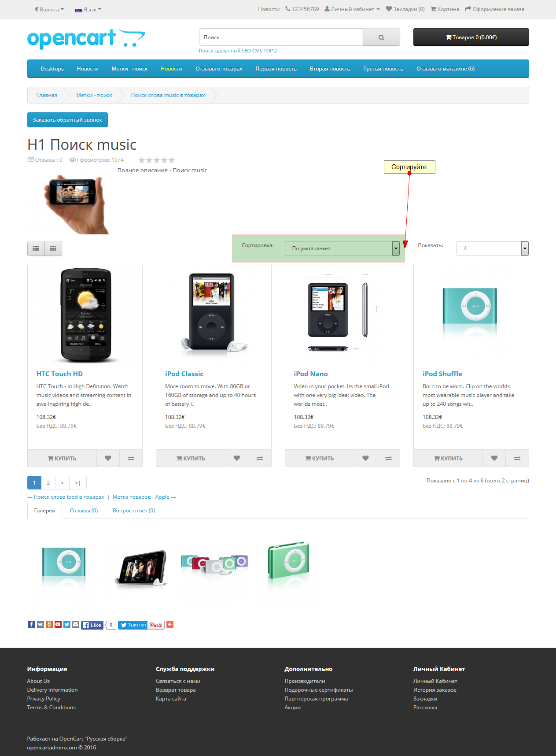This screenshot has width=556, height=756.
Task: Click the search magnifier button
Action: (381, 37)
